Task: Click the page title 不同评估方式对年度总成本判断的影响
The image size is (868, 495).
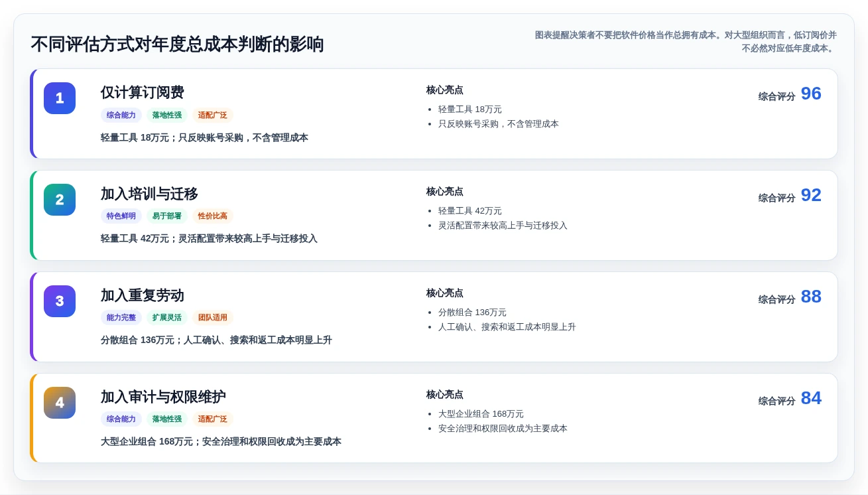Action: (x=178, y=44)
